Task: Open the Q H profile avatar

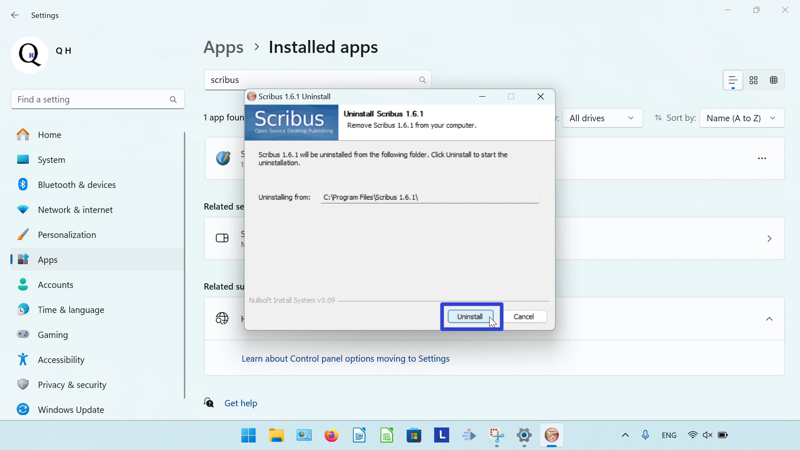Action: tap(30, 55)
